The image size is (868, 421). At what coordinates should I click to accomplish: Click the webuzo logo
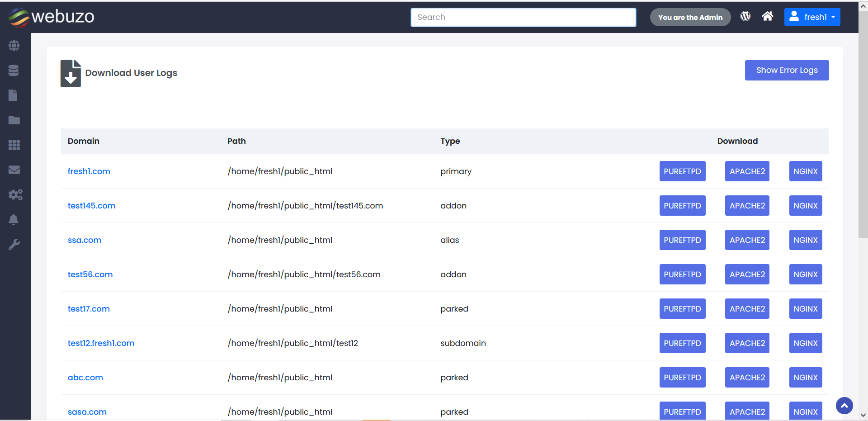(x=52, y=17)
